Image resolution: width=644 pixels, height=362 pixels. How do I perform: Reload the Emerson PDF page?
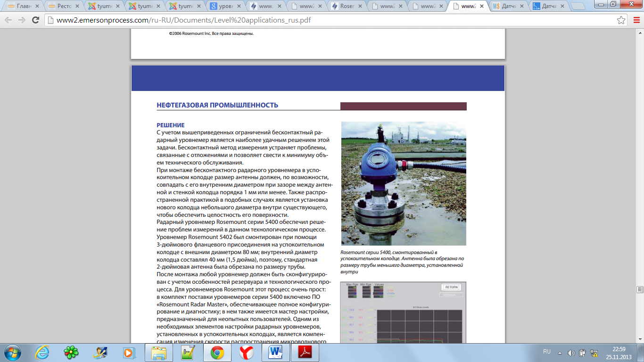(x=35, y=20)
